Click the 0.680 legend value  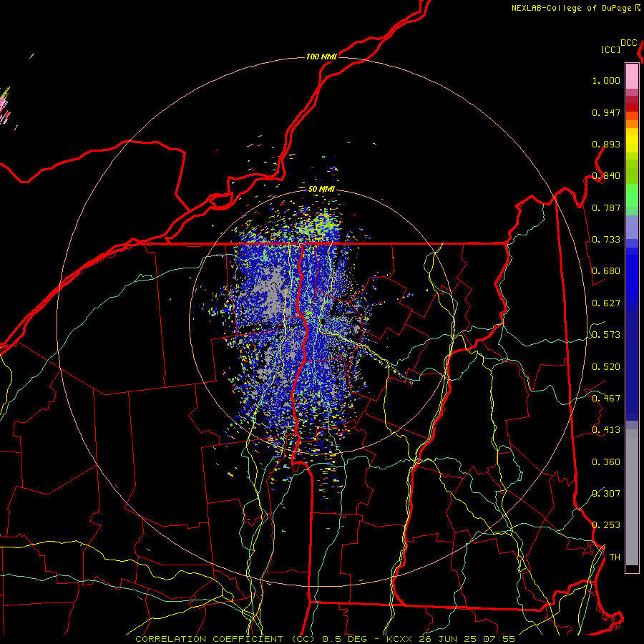(x=606, y=271)
